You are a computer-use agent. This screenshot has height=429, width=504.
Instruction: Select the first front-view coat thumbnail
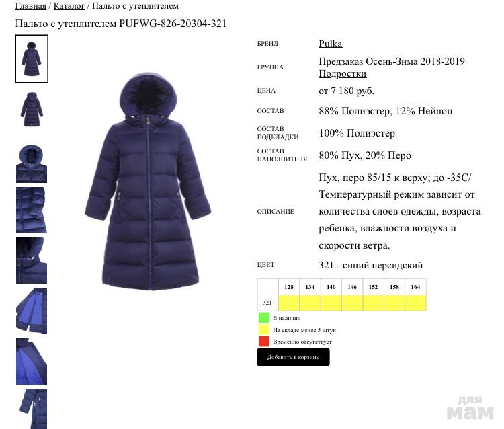point(32,59)
